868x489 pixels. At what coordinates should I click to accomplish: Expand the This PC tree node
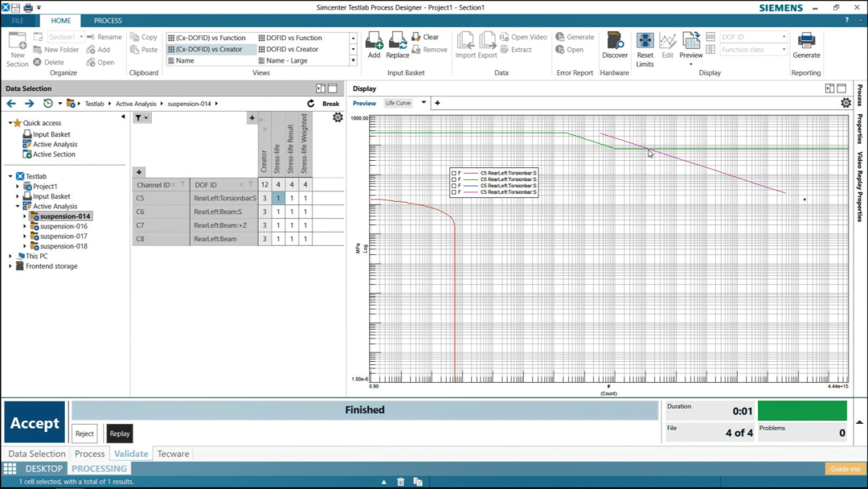pyautogui.click(x=10, y=257)
